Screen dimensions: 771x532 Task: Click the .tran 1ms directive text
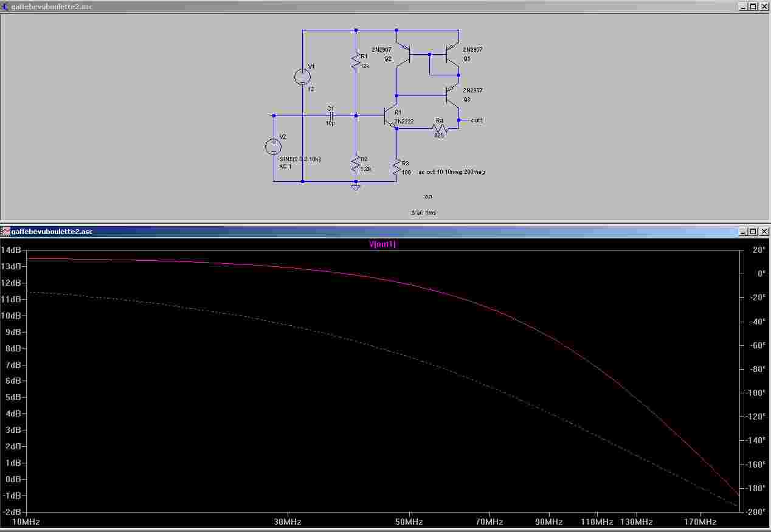[x=423, y=212]
